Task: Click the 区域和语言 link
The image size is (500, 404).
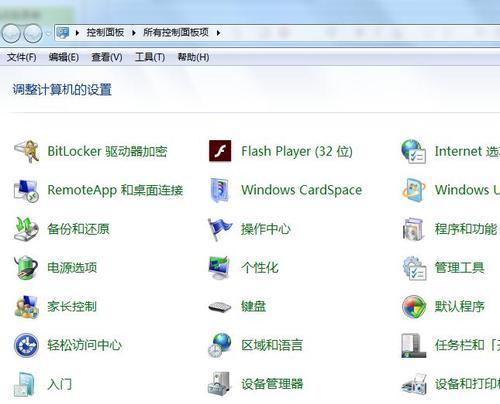Action: click(272, 345)
